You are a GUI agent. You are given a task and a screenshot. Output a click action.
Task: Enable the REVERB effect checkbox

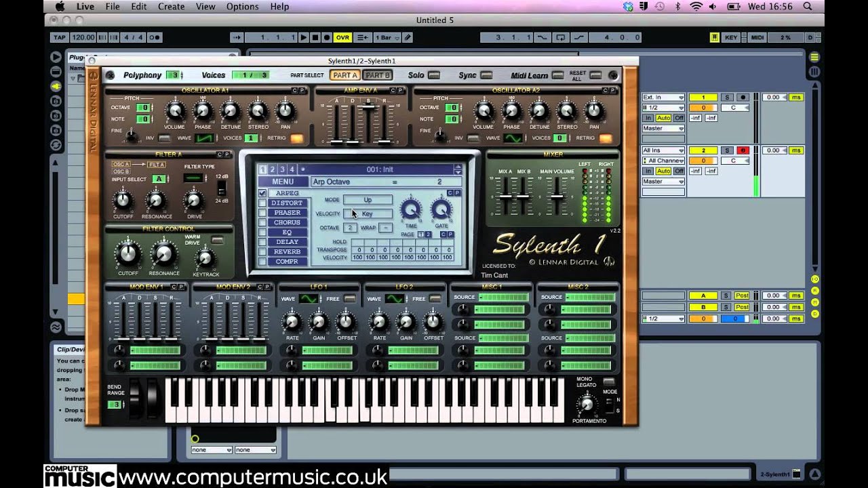click(x=262, y=251)
